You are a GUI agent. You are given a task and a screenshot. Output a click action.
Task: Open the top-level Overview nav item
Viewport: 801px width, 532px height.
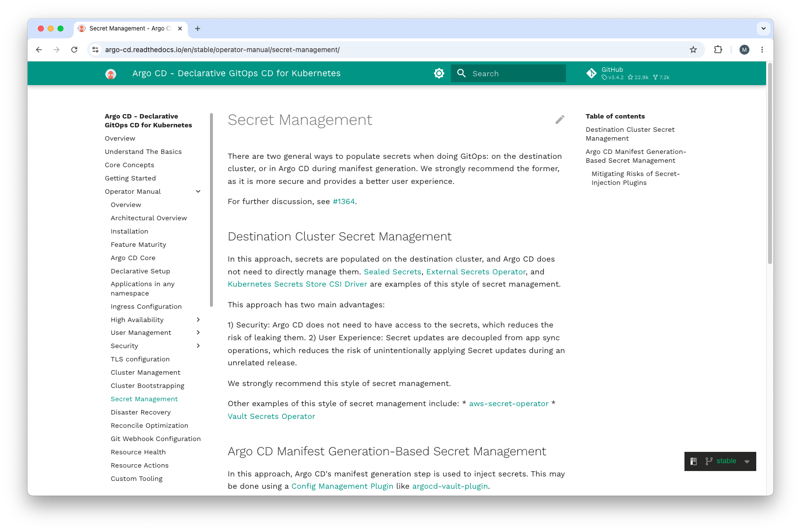[120, 138]
